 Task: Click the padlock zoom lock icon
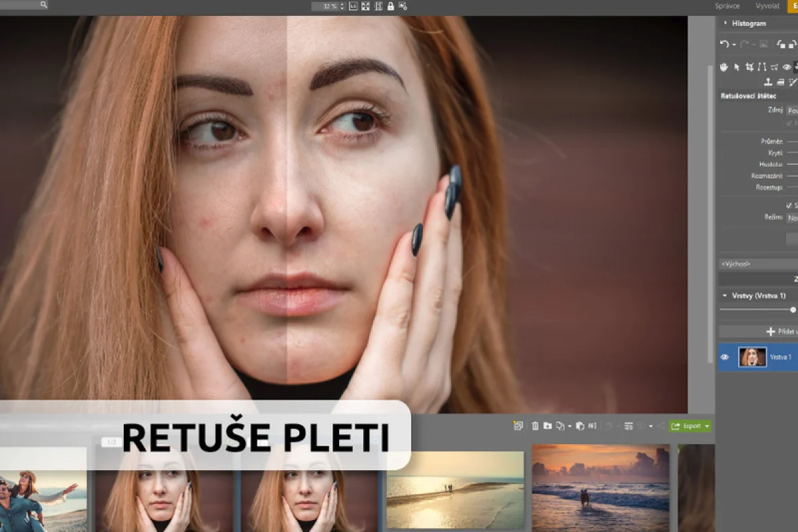point(390,6)
